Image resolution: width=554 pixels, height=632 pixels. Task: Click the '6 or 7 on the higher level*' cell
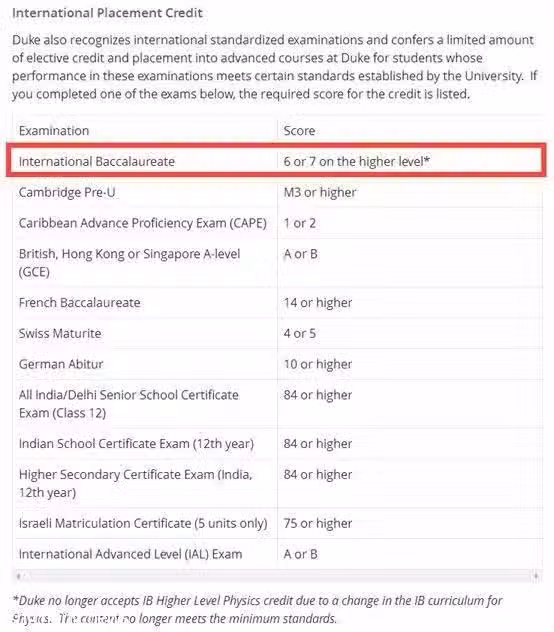click(x=356, y=161)
